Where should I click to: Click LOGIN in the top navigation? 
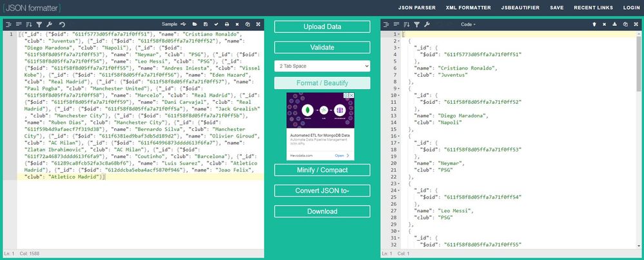click(x=631, y=8)
